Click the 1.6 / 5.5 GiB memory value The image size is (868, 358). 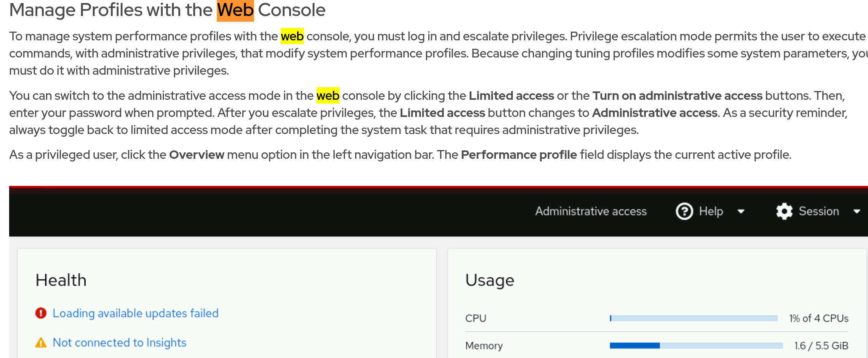(821, 345)
